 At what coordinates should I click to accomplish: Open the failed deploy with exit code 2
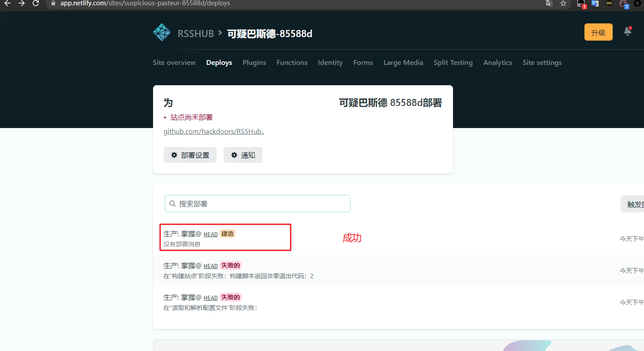point(398,270)
